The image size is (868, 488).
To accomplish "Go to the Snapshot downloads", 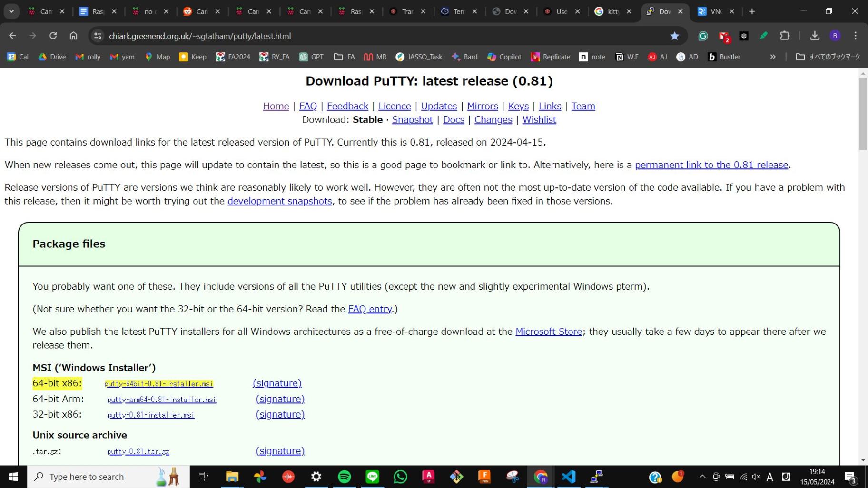I will click(412, 120).
